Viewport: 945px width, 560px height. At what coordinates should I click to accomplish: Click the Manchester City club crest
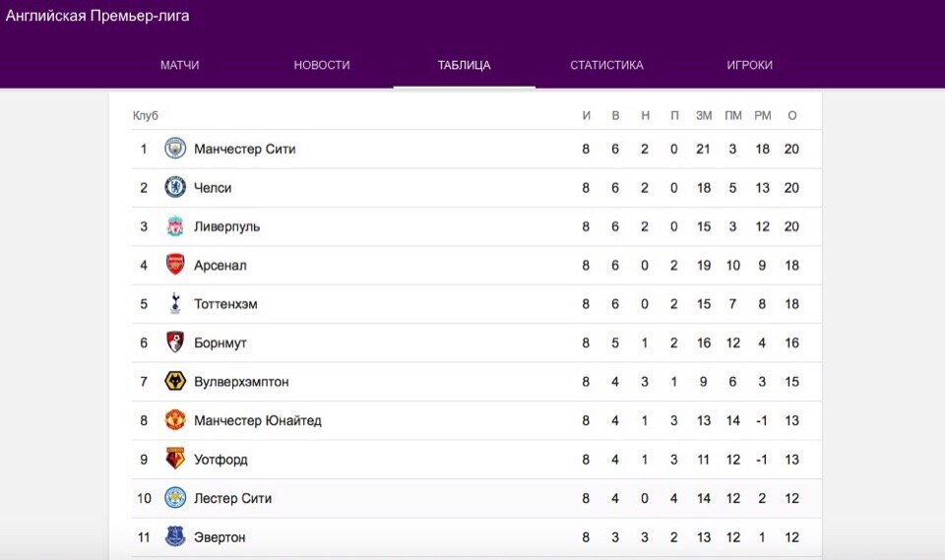pyautogui.click(x=175, y=149)
